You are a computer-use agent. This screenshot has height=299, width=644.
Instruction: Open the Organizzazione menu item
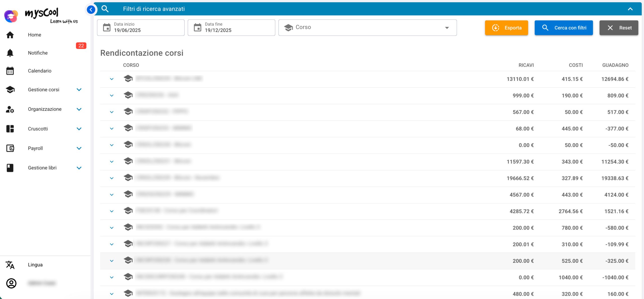coord(45,109)
